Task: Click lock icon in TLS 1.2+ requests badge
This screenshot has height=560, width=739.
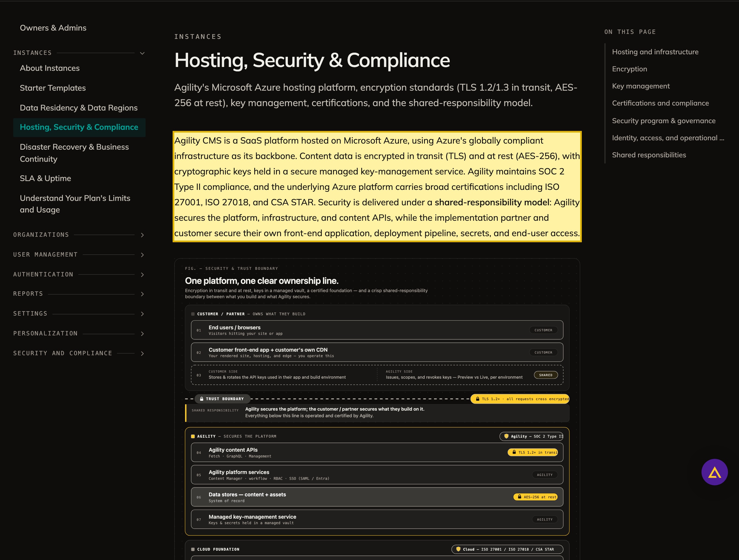Action: point(477,399)
